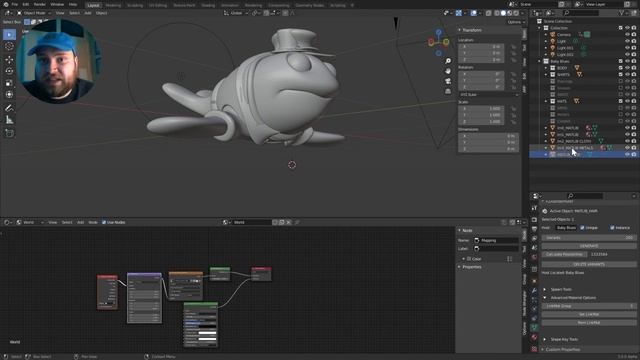Switch to the Geometry Nodes workspace tab
This screenshot has width=640, height=360.
[x=309, y=5]
